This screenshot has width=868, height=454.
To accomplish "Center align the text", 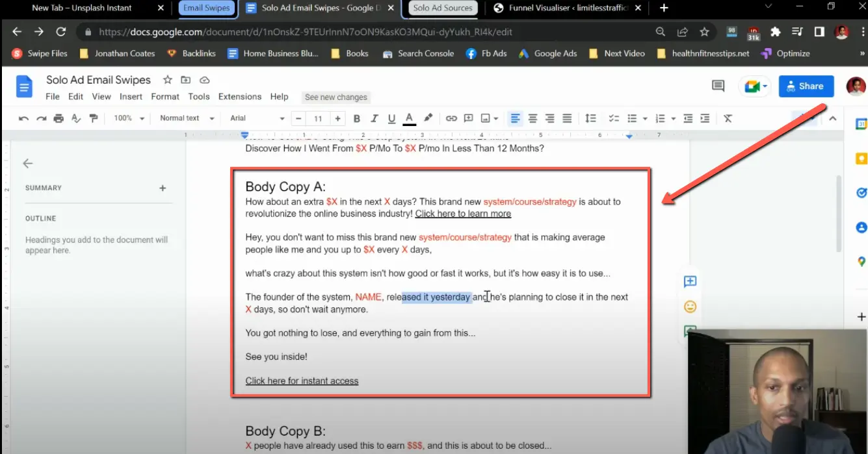I will tap(533, 118).
